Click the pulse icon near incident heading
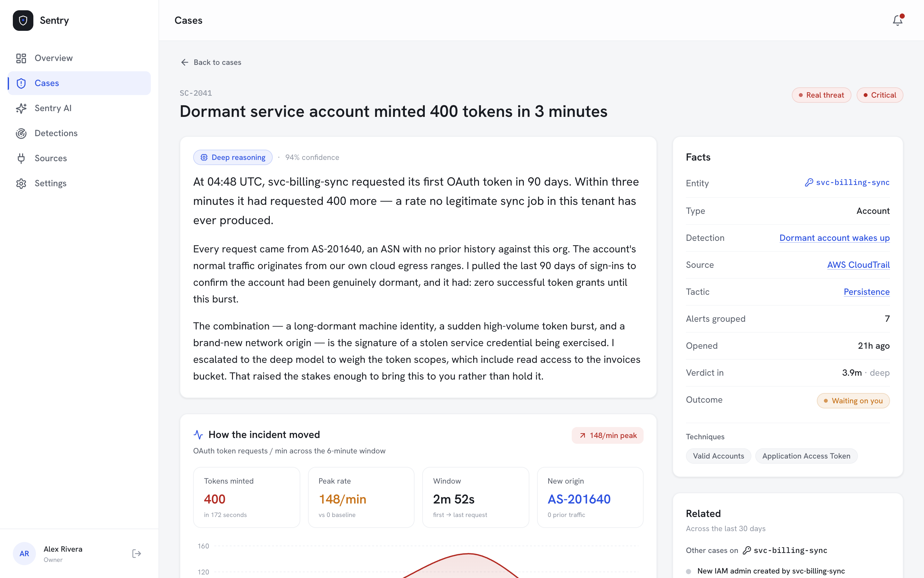The image size is (924, 578). click(x=198, y=435)
